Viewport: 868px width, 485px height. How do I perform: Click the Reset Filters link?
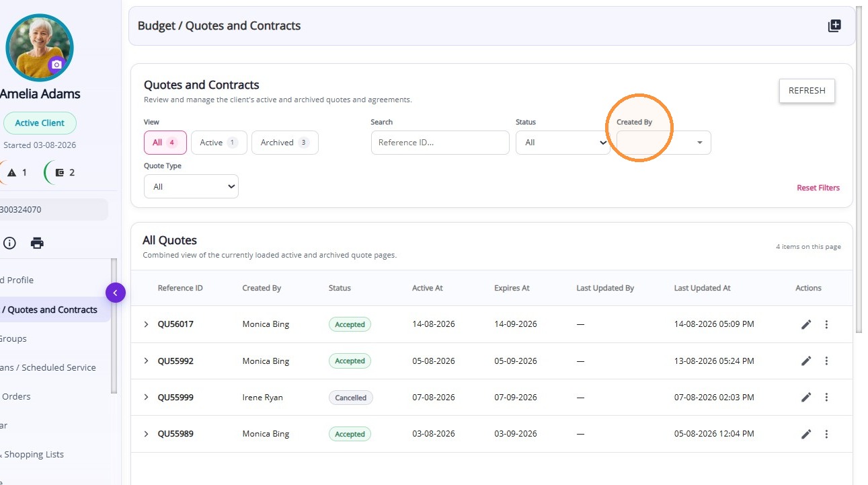[x=818, y=188]
